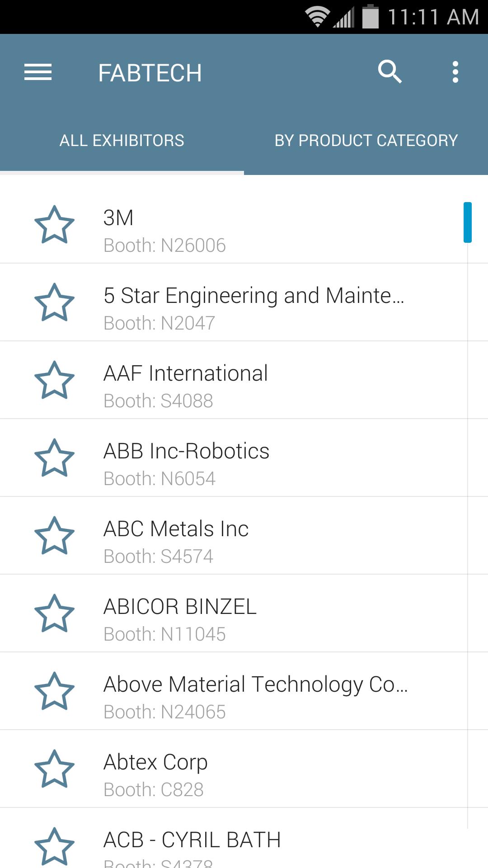
Task: Toggle star next to ABICOR BINZEL
Action: 55,613
